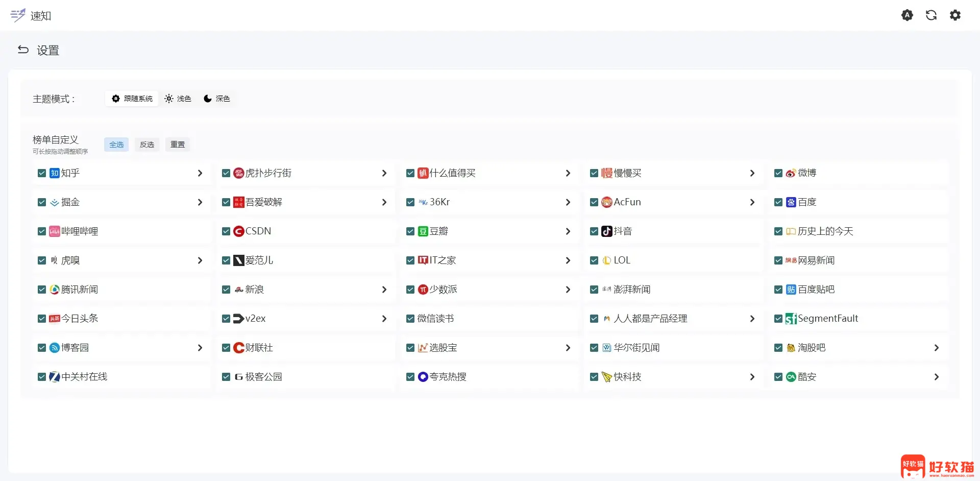The width and height of the screenshot is (980, 481).
Task: Select 跟随系统 theme mode
Action: coord(132,99)
